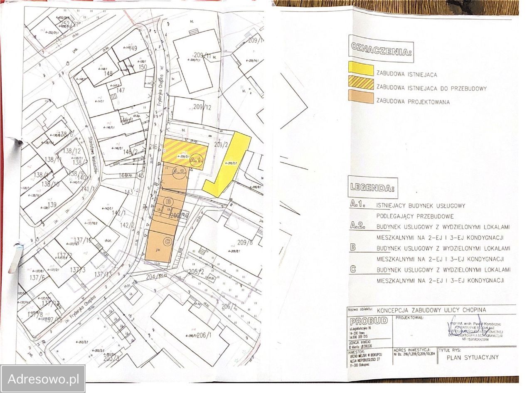Click the A.1. label in the legend list

[x=357, y=205]
